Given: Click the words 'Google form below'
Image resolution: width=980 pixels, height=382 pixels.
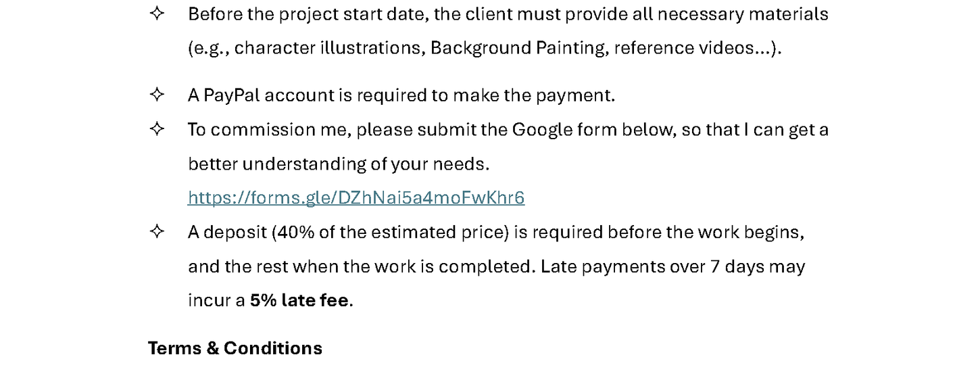Looking at the screenshot, I should 594,129.
